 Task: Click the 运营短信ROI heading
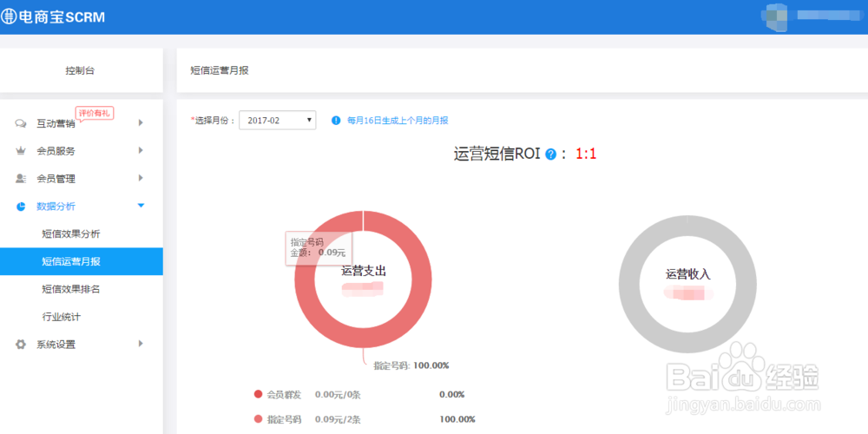click(497, 155)
